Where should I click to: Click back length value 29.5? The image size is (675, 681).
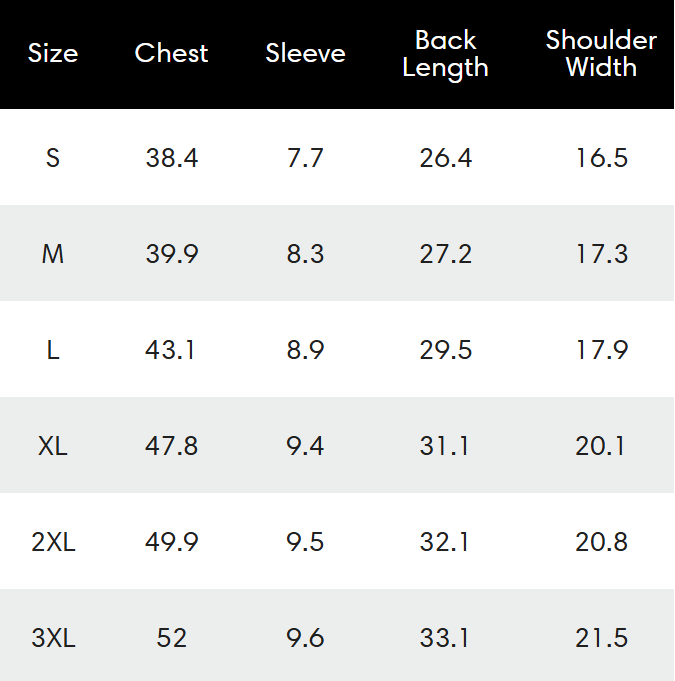tap(446, 350)
